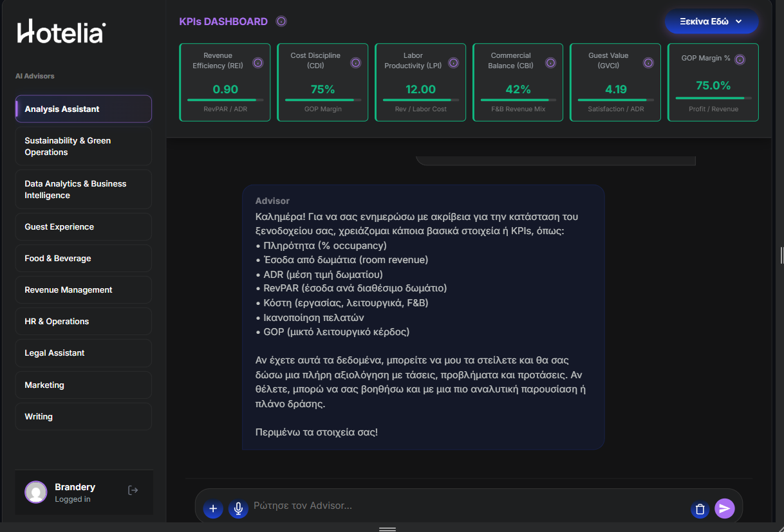Click the GOP Margin % info icon
Image resolution: width=784 pixels, height=532 pixels.
[740, 60]
